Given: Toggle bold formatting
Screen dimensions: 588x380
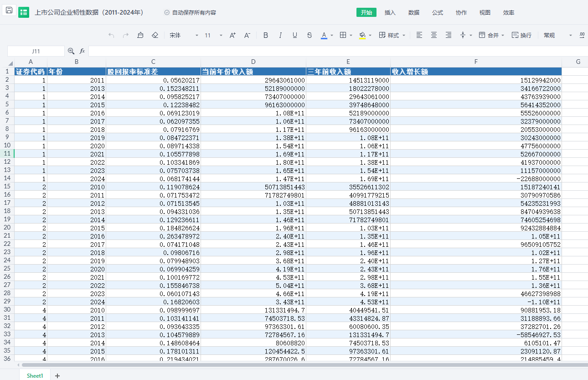Looking at the screenshot, I should (x=266, y=35).
